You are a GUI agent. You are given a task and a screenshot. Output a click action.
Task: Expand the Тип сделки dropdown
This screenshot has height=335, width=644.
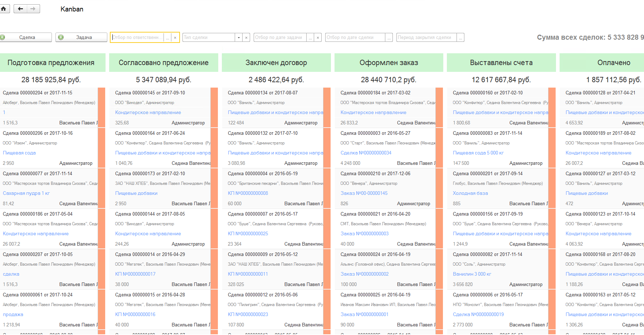tap(239, 38)
